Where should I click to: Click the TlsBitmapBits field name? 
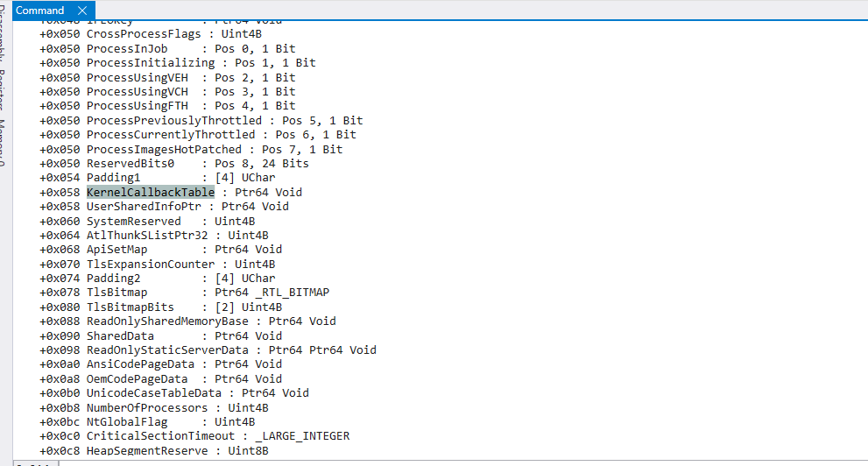click(130, 307)
